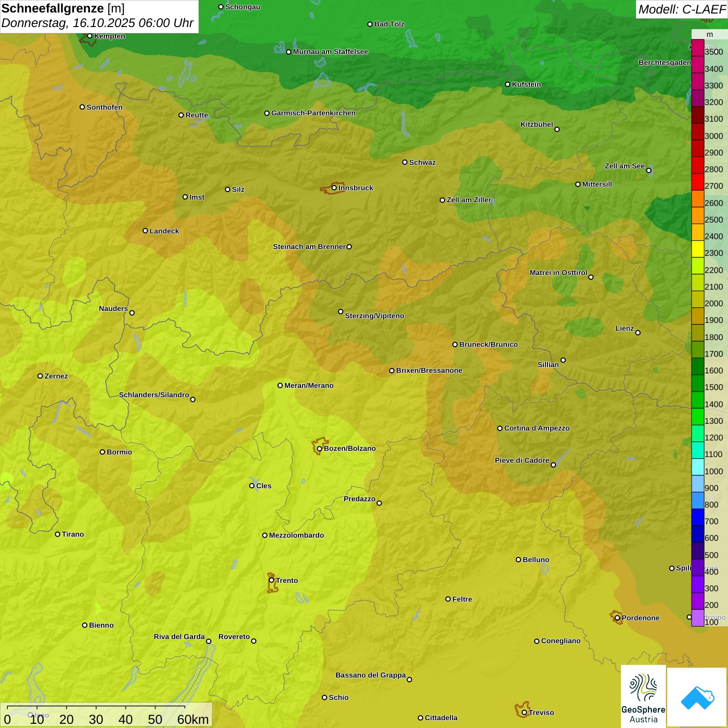The image size is (728, 728).
Task: Click the 'Pieve di Cadore' label
Action: click(522, 460)
